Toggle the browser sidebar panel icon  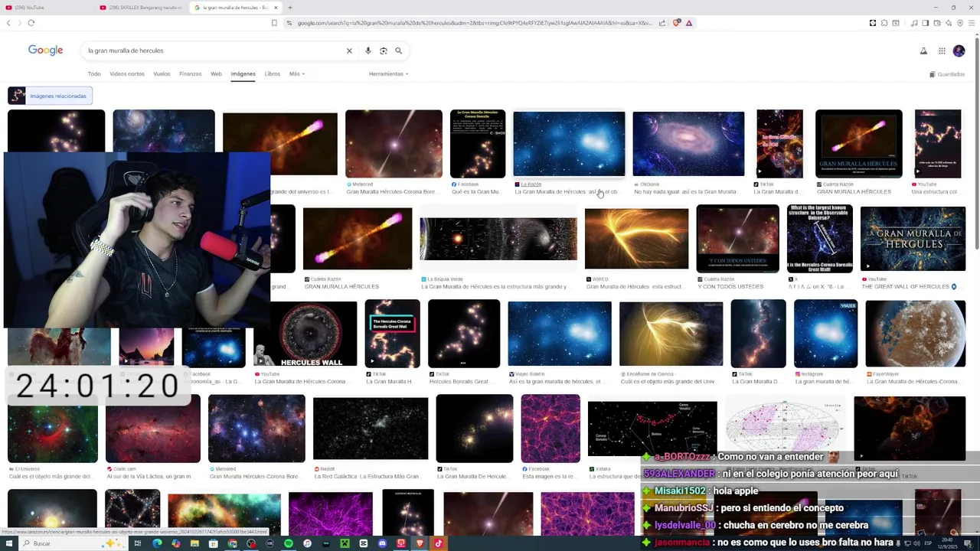coord(925,23)
